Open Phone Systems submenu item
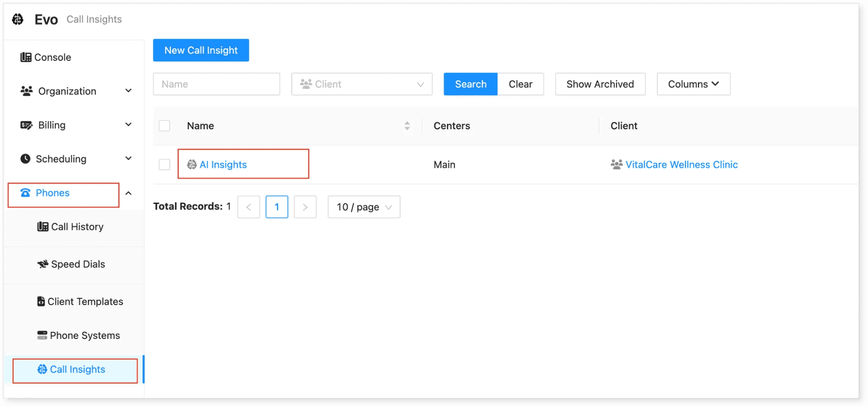The width and height of the screenshot is (868, 407). (x=79, y=336)
